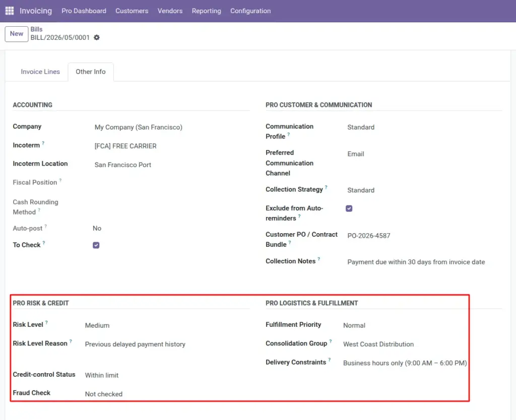Show Communication Profile help tooltip
This screenshot has height=420, width=516.
click(x=289, y=134)
